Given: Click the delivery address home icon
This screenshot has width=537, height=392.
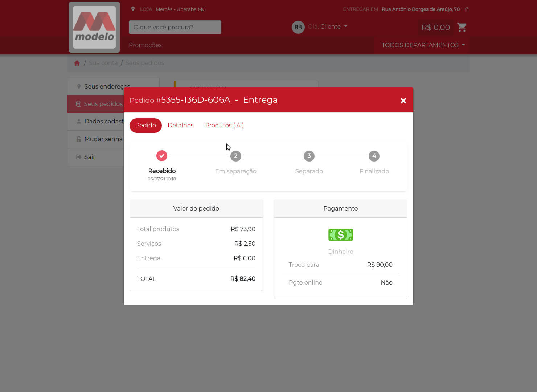Looking at the screenshot, I should 467,9.
